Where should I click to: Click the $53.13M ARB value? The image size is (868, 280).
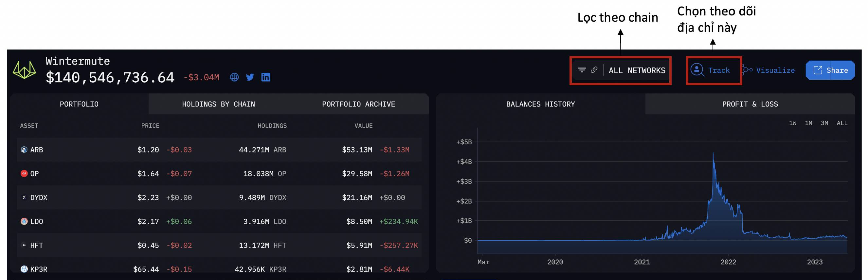(x=357, y=150)
